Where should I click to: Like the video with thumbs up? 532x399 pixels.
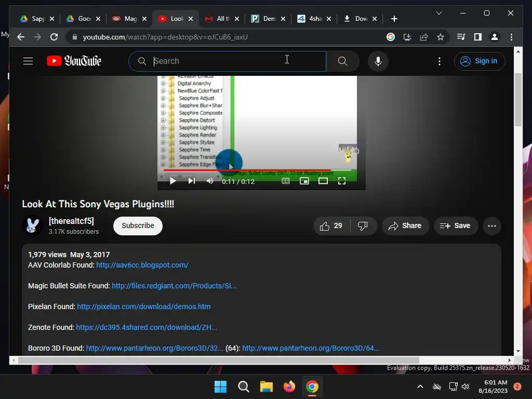point(331,226)
